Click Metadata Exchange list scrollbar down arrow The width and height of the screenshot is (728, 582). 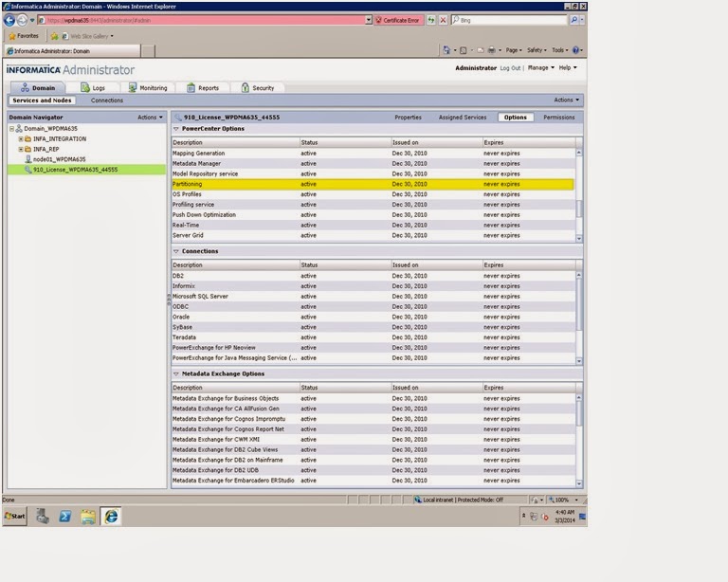tap(579, 483)
